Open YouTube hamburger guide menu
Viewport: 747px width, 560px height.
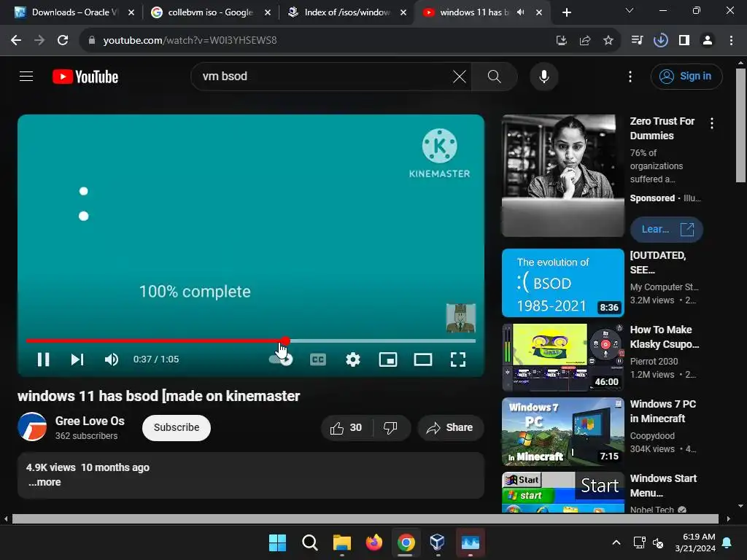[26, 76]
